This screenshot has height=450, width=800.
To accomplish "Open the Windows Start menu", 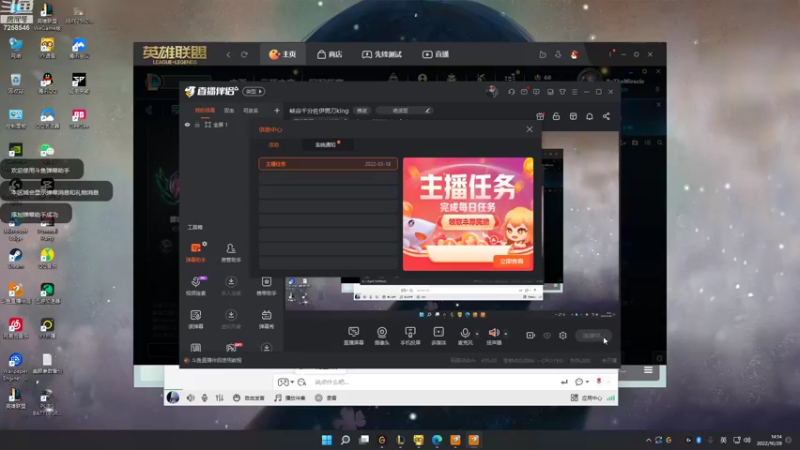I will pos(327,440).
